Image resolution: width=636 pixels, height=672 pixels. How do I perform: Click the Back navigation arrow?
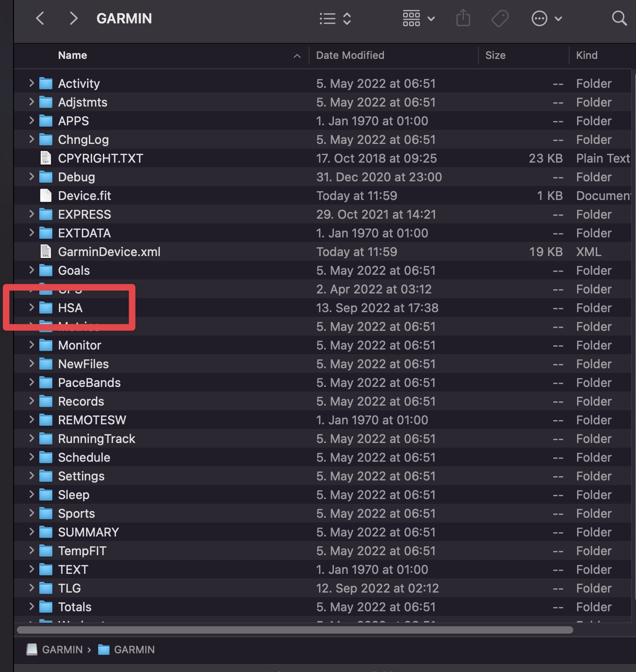[x=40, y=18]
